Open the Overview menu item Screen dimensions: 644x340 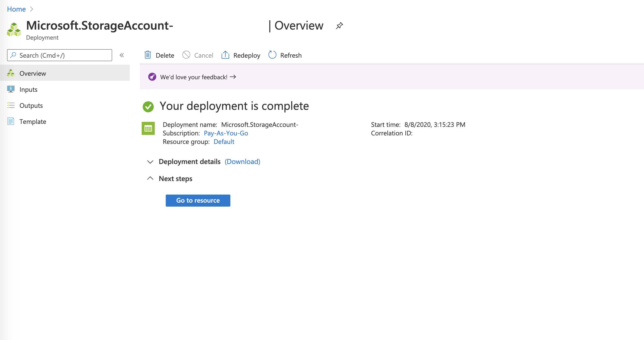point(65,73)
